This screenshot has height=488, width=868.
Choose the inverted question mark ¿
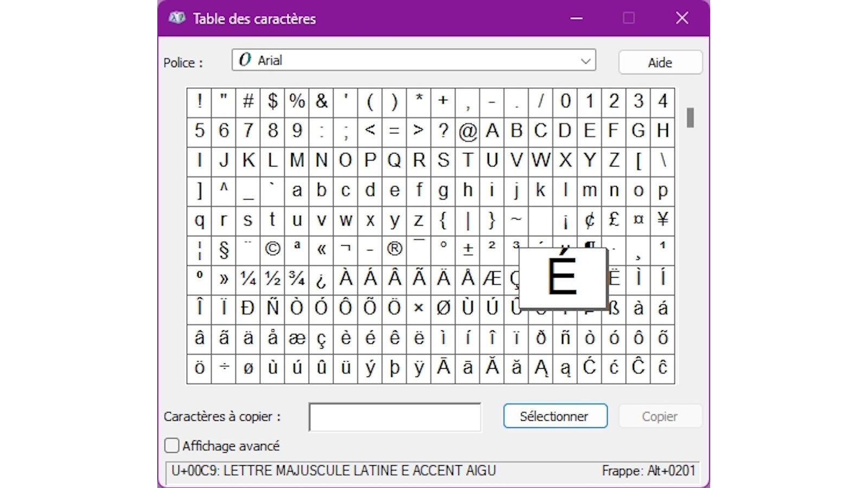[x=321, y=279]
